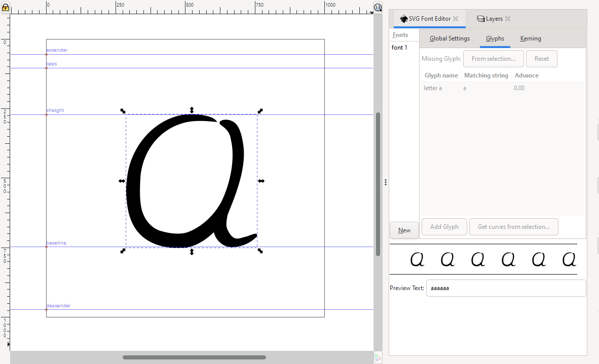Select the 'letter a' glyph row
Image resolution: width=599 pixels, height=364 pixels.
[503, 88]
